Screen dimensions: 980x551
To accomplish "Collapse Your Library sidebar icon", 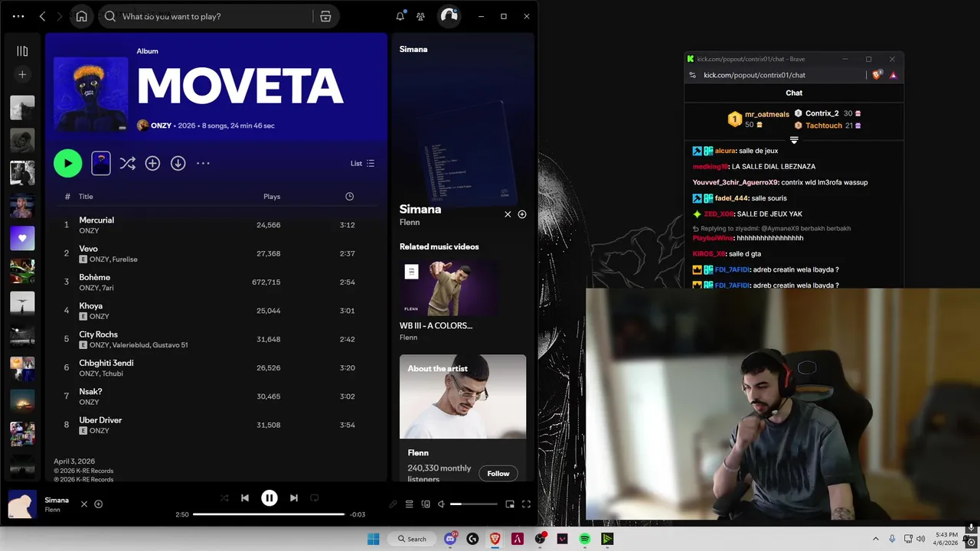I will tap(22, 51).
